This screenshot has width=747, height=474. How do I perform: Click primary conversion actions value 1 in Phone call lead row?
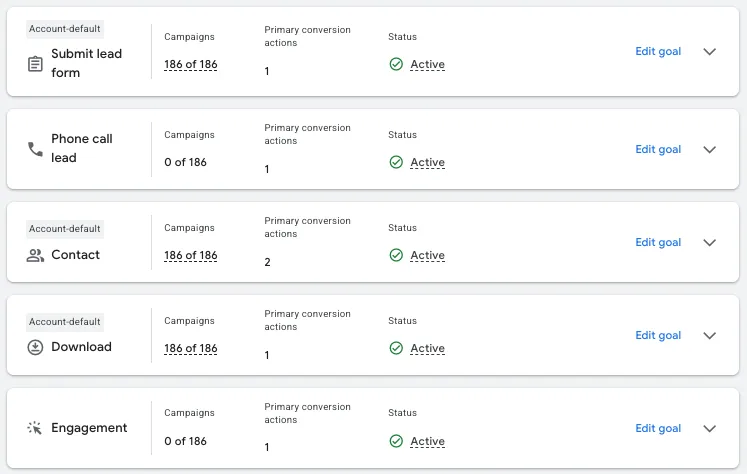coord(267,169)
